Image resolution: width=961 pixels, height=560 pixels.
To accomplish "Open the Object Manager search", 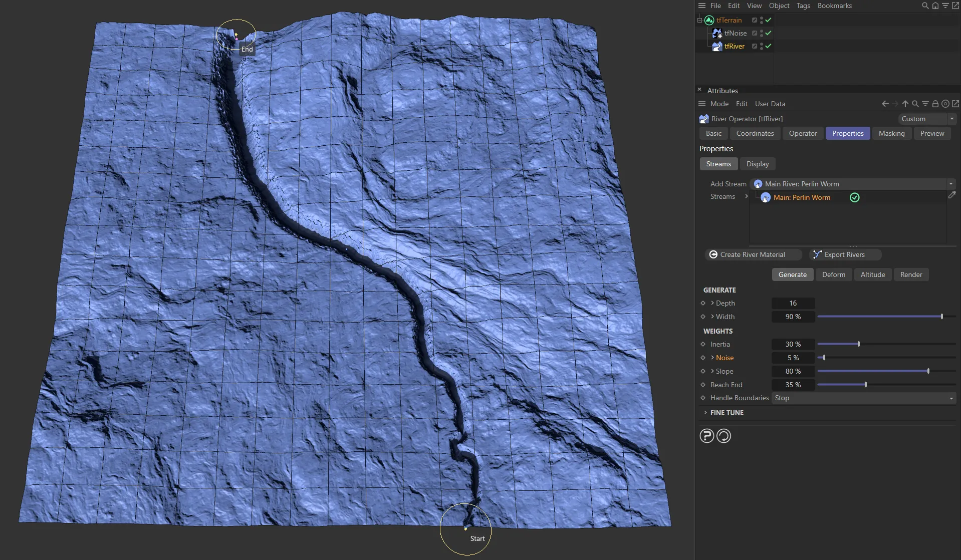I will (924, 6).
